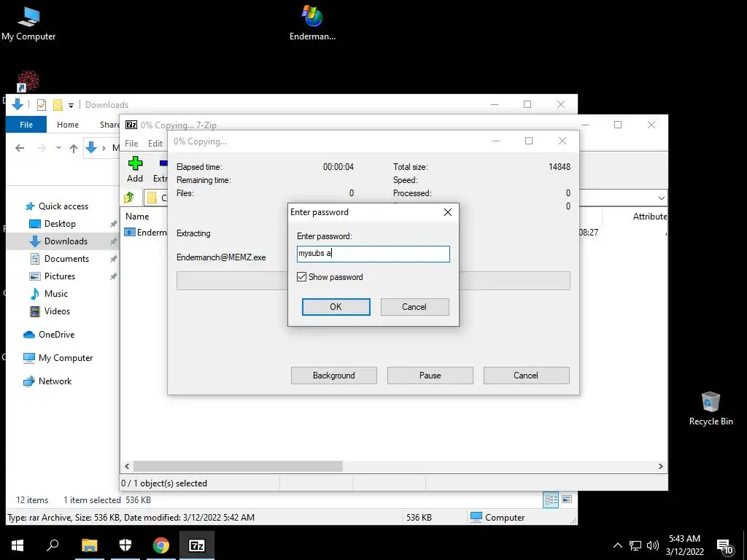
Task: Open network status tray icon
Action: pyautogui.click(x=635, y=545)
